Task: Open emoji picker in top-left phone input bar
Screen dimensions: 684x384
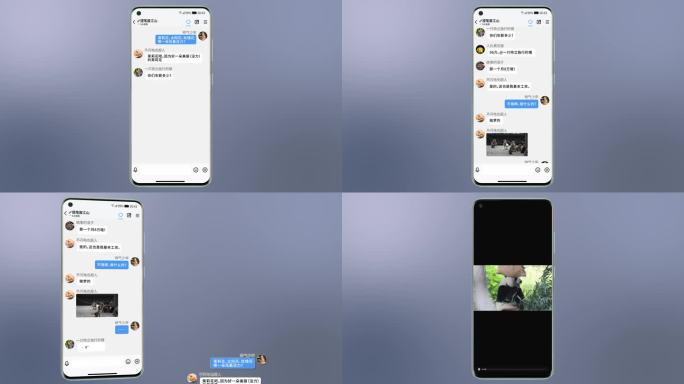Action: tap(195, 170)
